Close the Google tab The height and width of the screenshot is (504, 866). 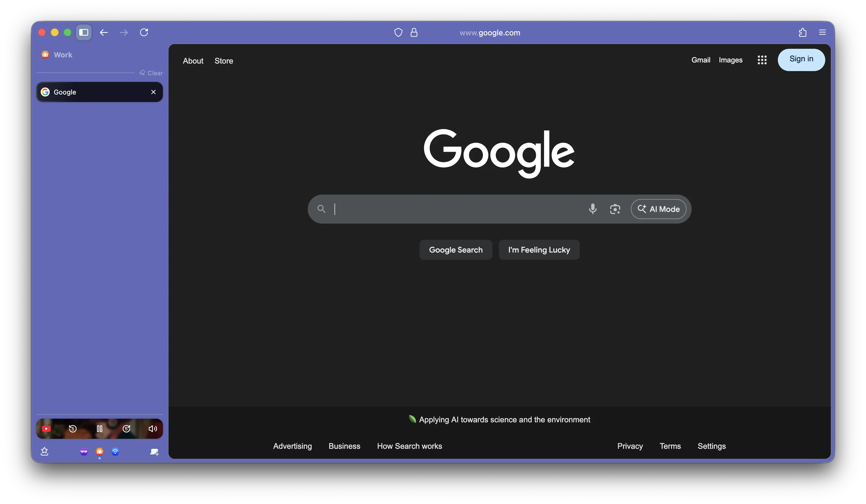153,92
